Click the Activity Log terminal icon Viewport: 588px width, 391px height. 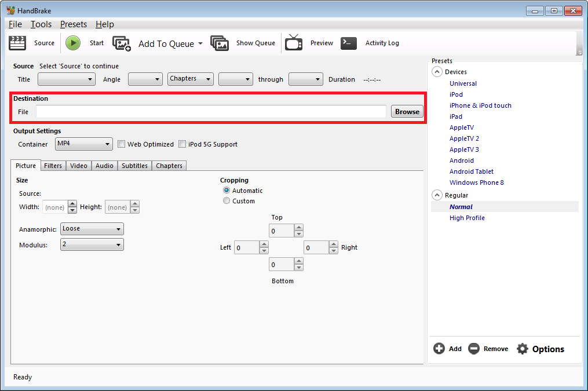coord(349,43)
